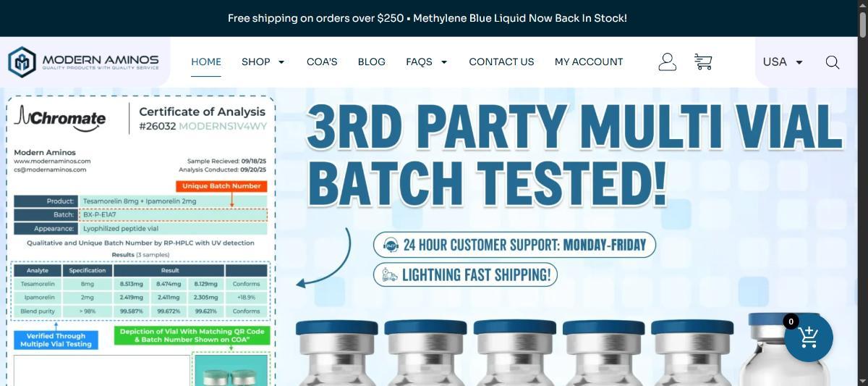Click the free shipping announcement banner
The image size is (868, 386).
(x=427, y=18)
